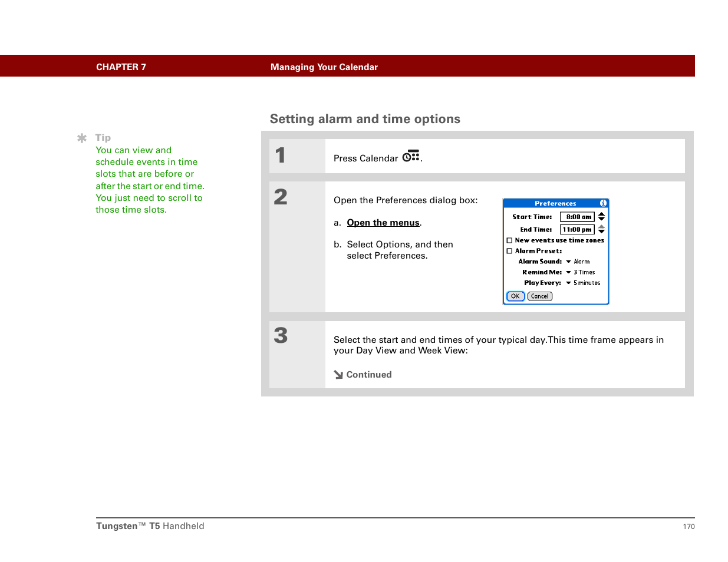Click 'Select Options, and then' instruction text
This screenshot has height=562, width=728.
[400, 244]
